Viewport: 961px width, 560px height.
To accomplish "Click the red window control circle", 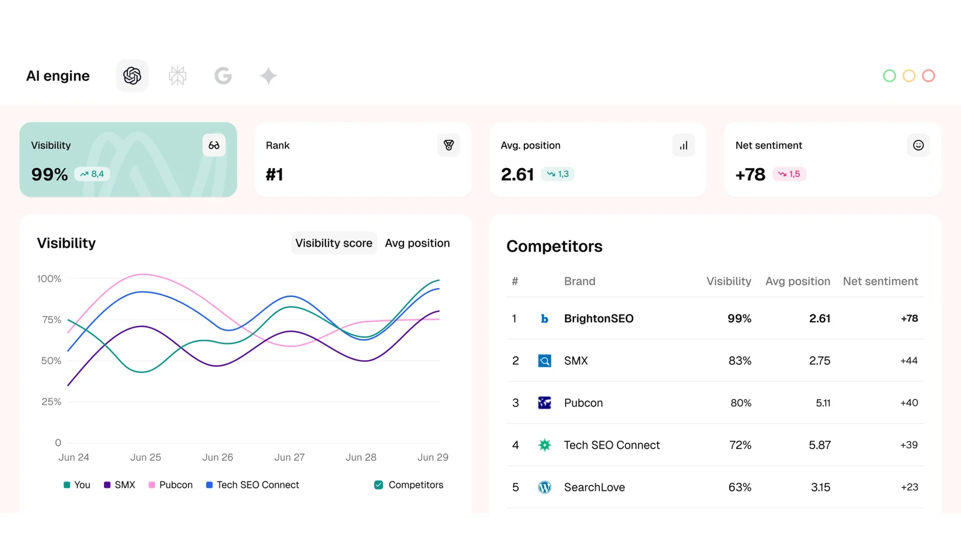I will 929,76.
